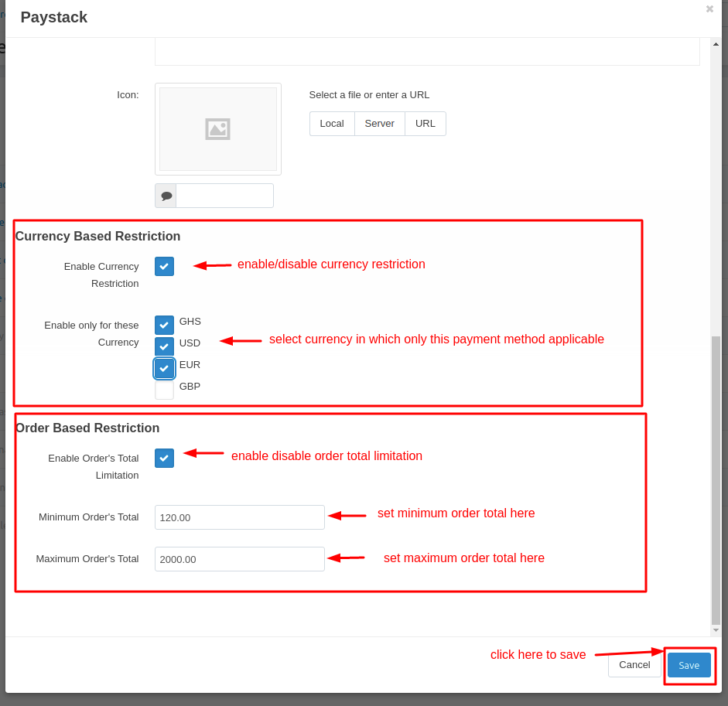Select the Server file source tab
Viewport: 728px width, 706px height.
[x=379, y=124]
